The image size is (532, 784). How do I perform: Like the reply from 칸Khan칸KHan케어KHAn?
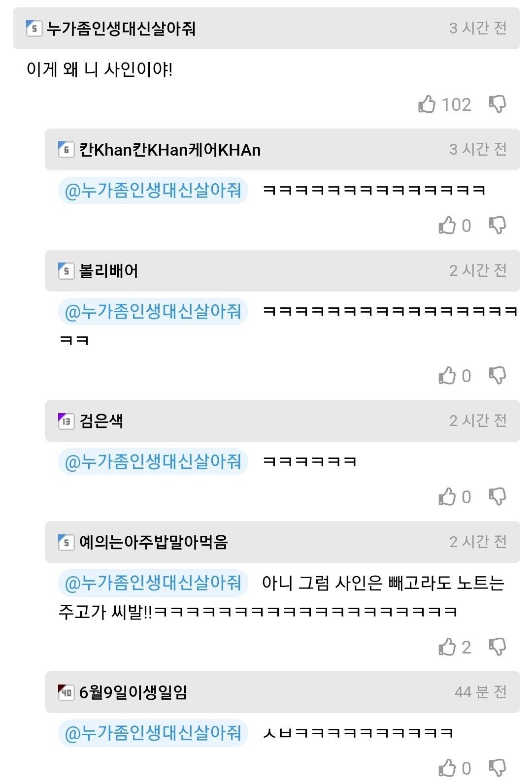tap(447, 225)
